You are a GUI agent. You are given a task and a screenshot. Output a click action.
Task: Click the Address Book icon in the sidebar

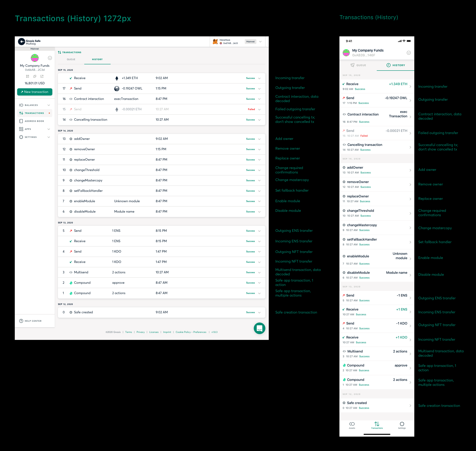pos(21,121)
